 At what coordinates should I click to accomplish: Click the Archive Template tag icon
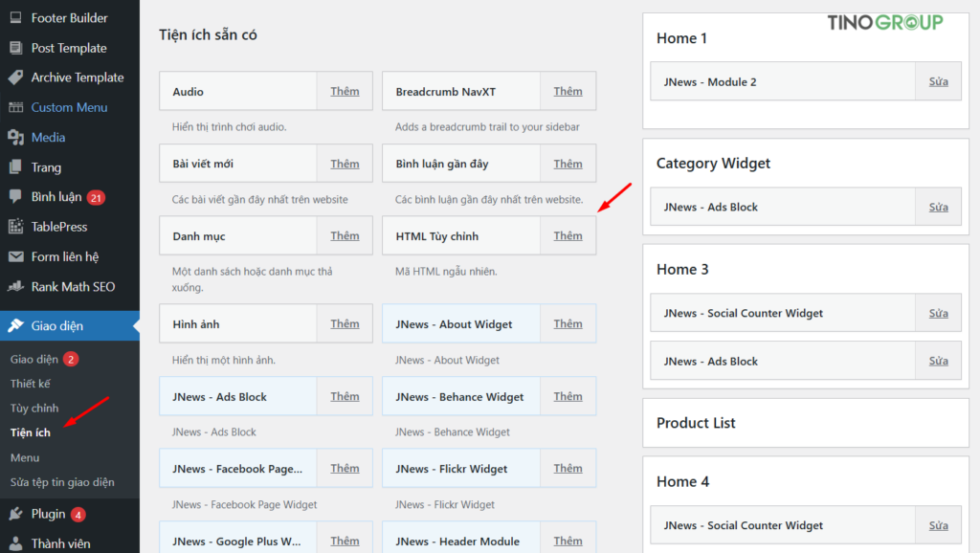click(x=15, y=77)
